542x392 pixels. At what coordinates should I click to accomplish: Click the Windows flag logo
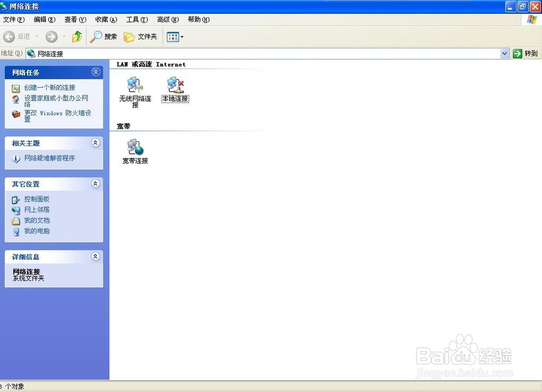(x=532, y=19)
